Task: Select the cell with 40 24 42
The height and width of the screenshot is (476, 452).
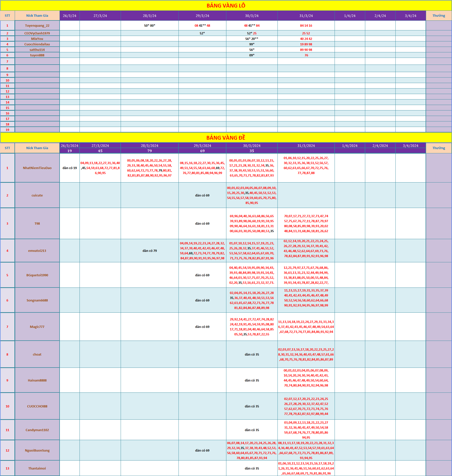Action: tap(306, 39)
